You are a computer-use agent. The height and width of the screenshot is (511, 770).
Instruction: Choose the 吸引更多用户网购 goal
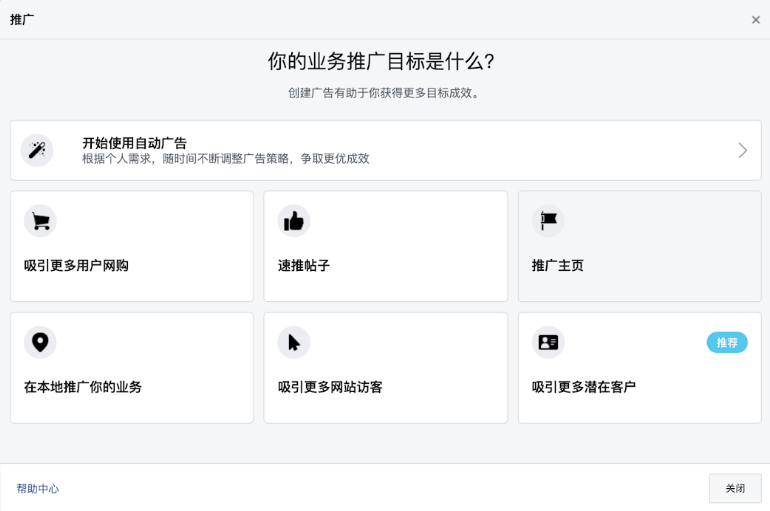(x=76, y=266)
